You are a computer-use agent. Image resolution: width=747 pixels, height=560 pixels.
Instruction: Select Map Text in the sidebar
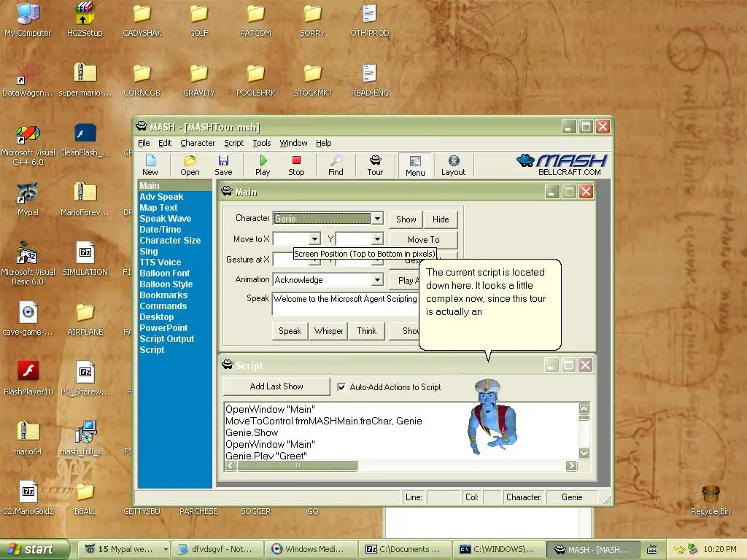[x=158, y=208]
